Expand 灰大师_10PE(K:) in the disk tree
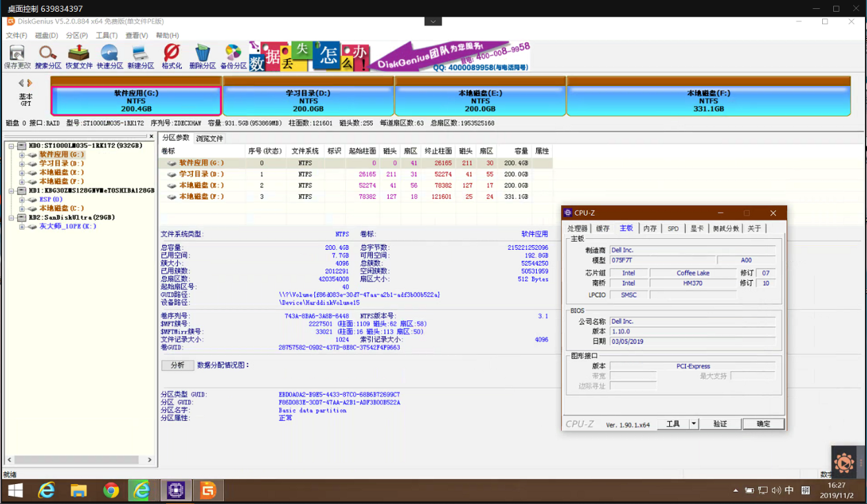The image size is (867, 504). coord(22,227)
